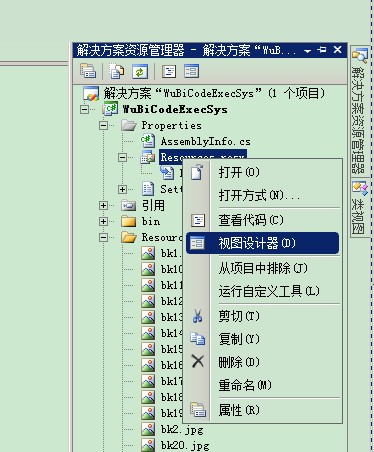
Task: Choose 复制(Y) from context menu
Action: [263, 339]
